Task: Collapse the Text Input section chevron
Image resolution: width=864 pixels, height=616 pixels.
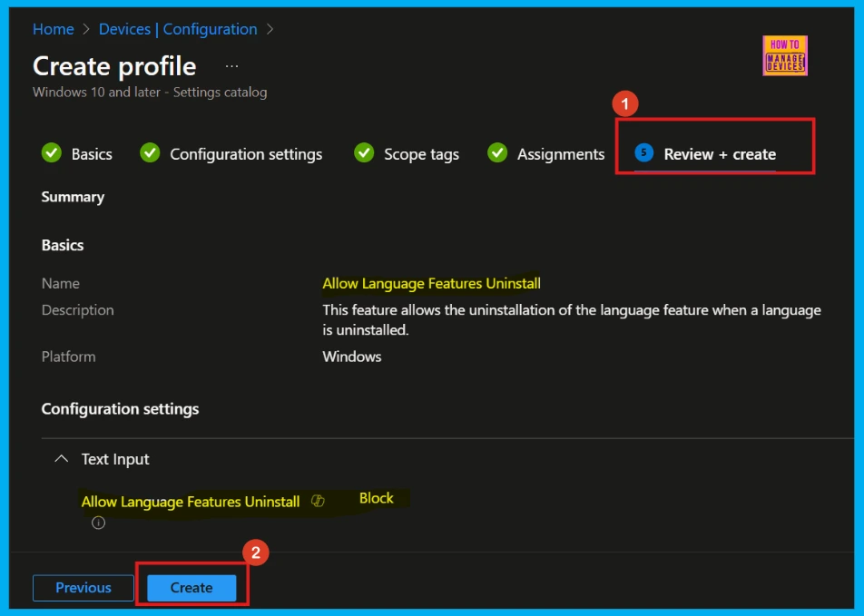Action: pos(62,458)
